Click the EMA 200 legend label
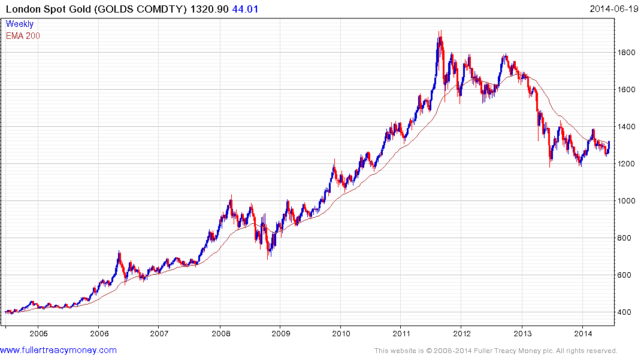Screen dimensions: 644x359 click(23, 36)
